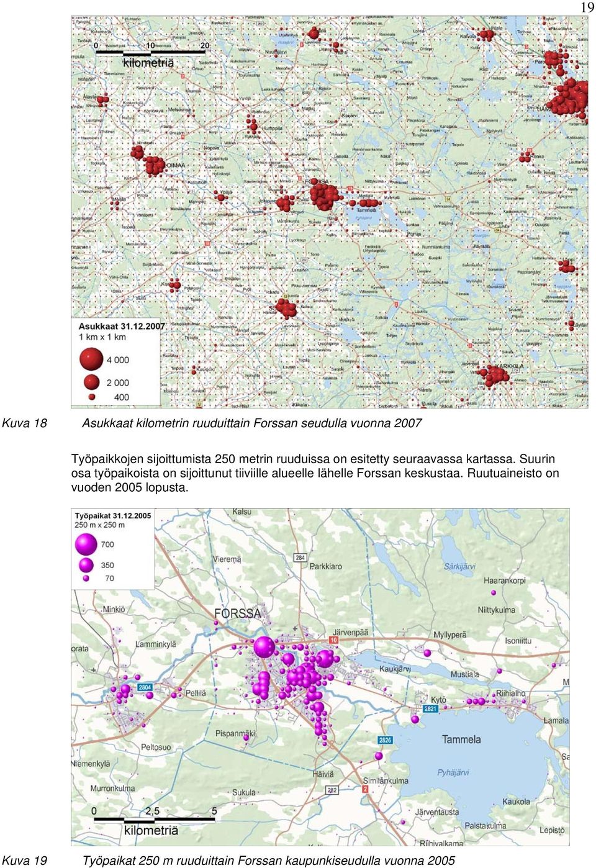Click the magenta 350 legend circle
Image resolution: width=596 pixels, height=868 pixels.
tap(86, 565)
